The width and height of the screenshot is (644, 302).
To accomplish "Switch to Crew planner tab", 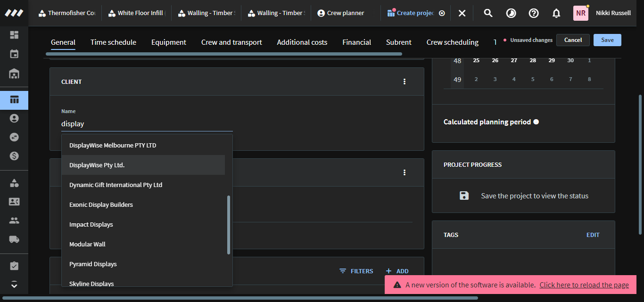I will pyautogui.click(x=341, y=13).
